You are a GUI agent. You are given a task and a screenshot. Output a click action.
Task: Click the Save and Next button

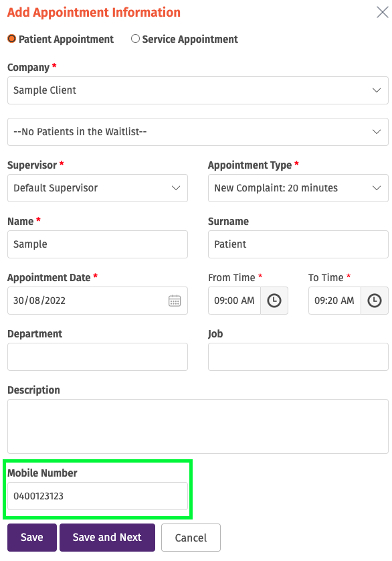(107, 538)
